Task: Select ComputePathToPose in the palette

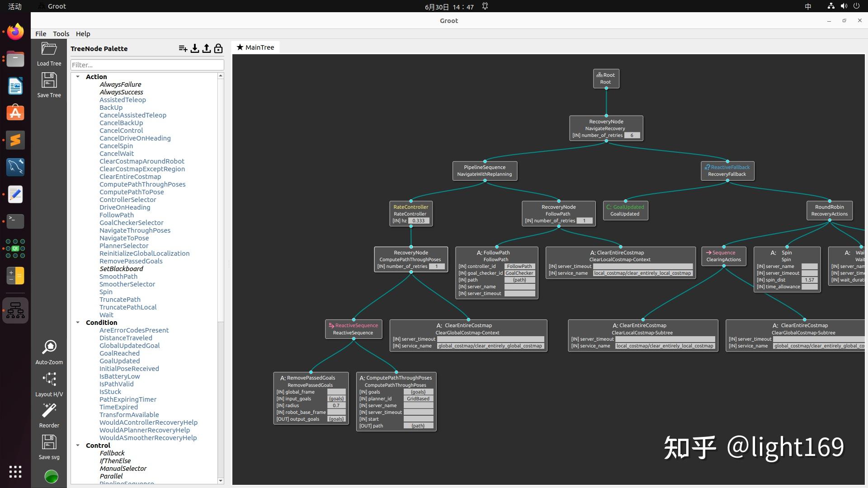Action: pyautogui.click(x=132, y=192)
